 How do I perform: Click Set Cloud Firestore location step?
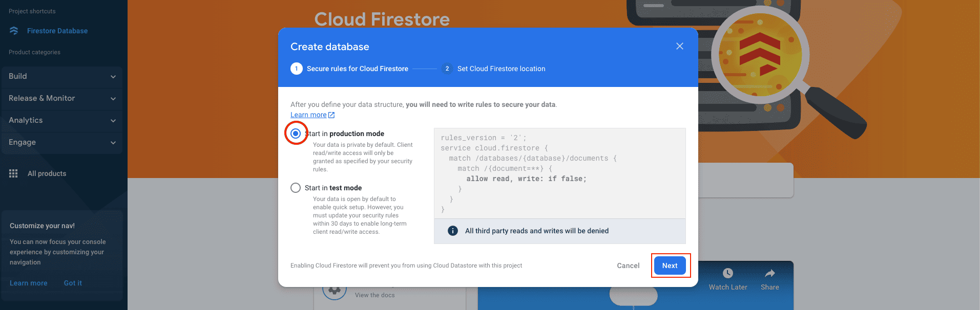pos(501,69)
